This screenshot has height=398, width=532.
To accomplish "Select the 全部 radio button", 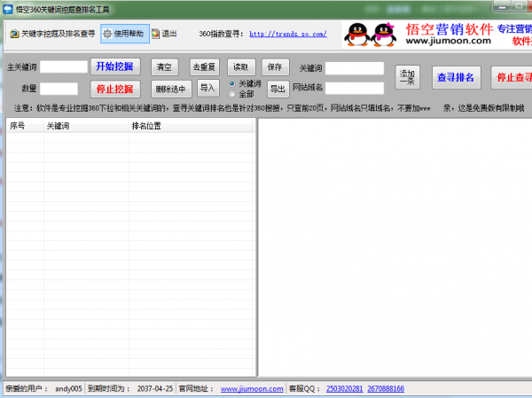I will (x=232, y=93).
